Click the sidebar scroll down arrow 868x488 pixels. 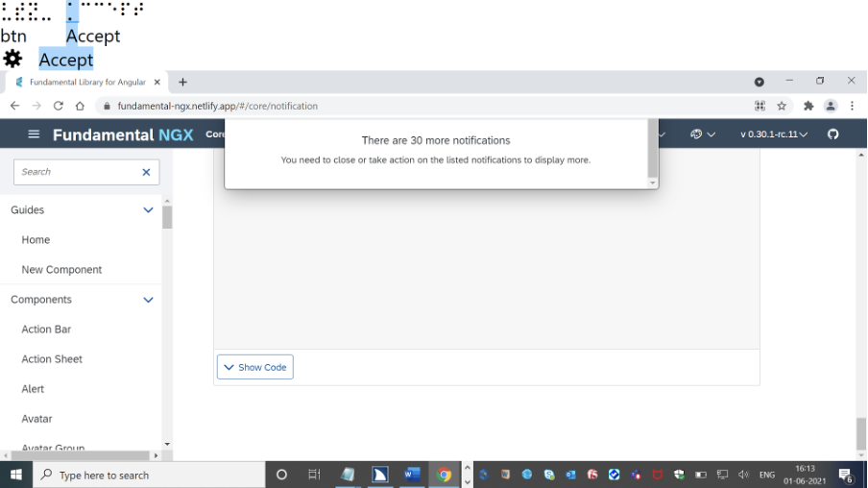click(x=167, y=444)
